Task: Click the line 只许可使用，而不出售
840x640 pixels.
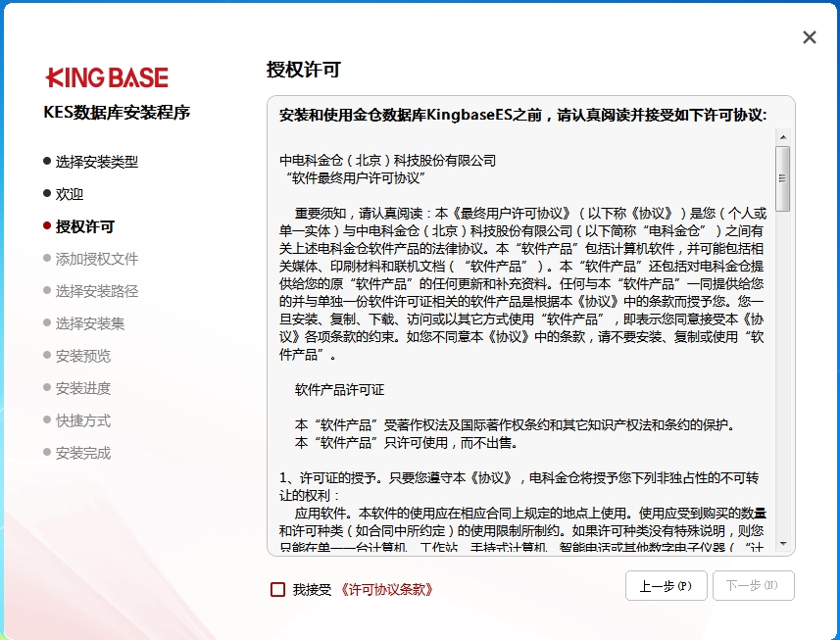Action: pos(406,443)
